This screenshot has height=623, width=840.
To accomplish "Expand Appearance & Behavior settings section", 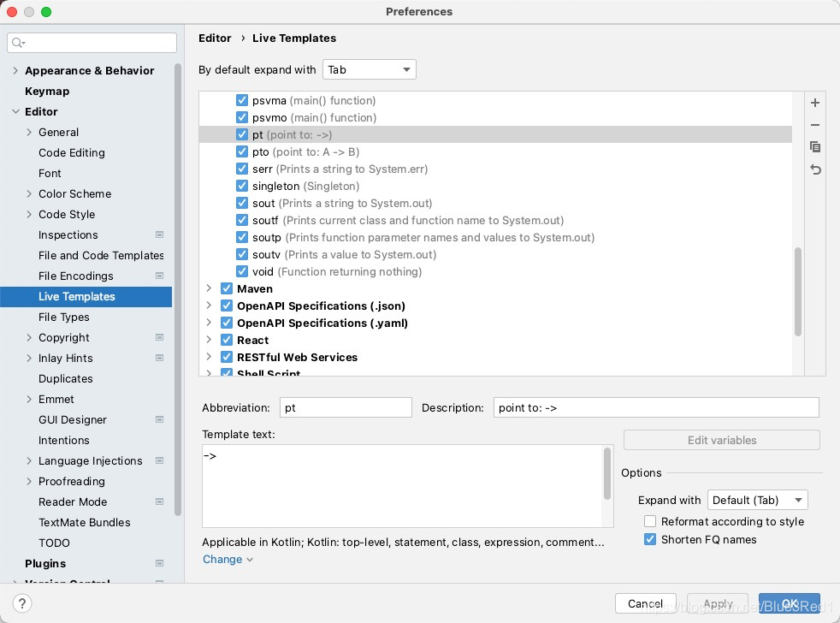I will coord(15,70).
